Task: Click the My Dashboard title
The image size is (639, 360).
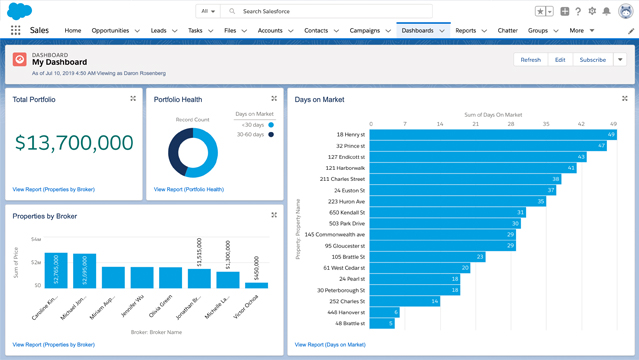Action: (x=59, y=62)
